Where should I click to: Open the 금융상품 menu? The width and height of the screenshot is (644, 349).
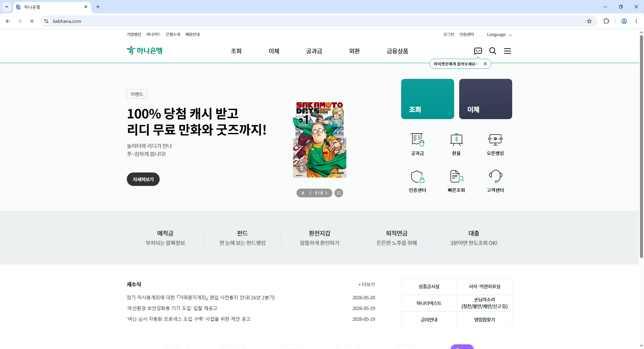pyautogui.click(x=397, y=51)
